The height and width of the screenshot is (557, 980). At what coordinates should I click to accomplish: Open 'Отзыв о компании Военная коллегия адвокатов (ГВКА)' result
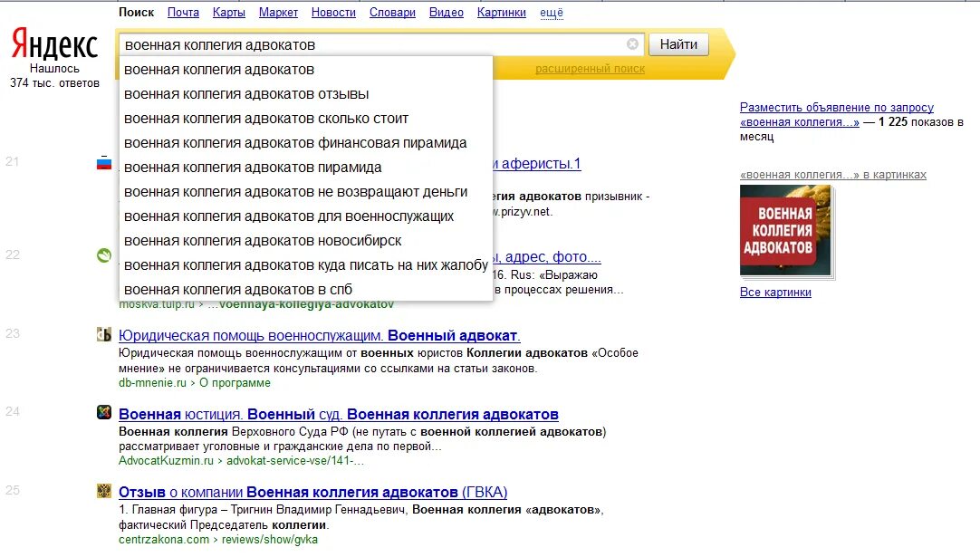312,492
